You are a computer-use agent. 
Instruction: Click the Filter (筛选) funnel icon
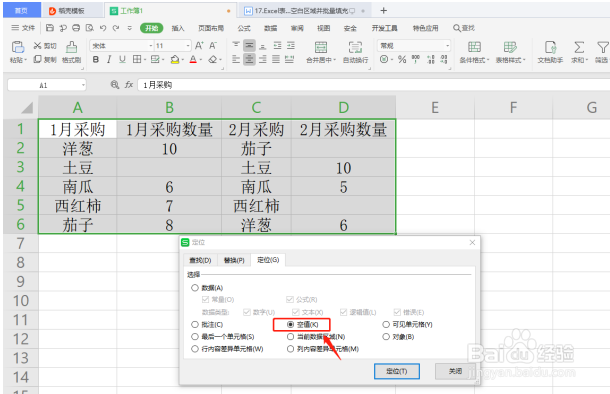(x=603, y=47)
